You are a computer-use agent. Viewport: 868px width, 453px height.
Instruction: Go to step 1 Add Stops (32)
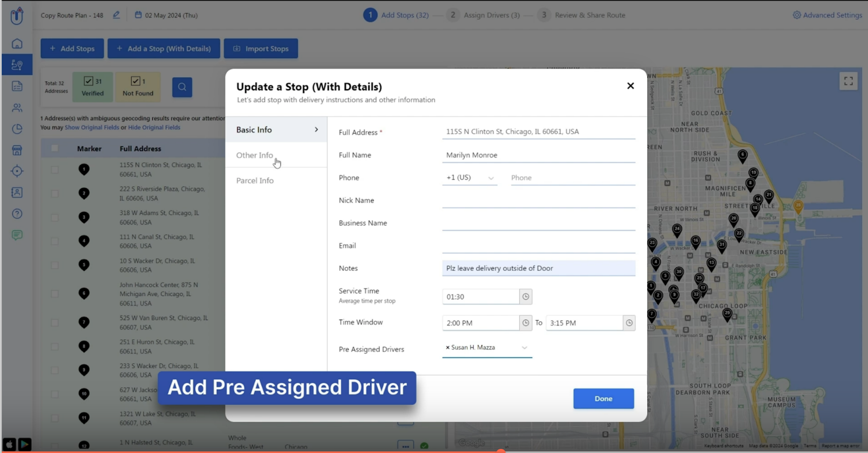tap(396, 15)
